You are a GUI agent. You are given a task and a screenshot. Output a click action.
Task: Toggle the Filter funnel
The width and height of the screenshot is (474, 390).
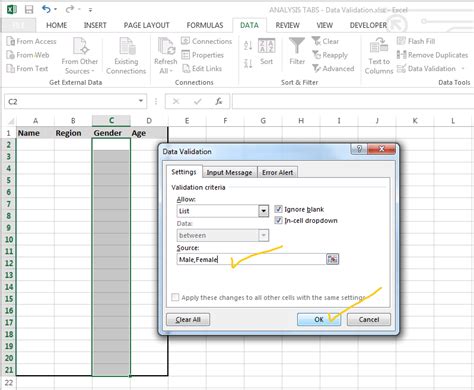tap(297, 51)
